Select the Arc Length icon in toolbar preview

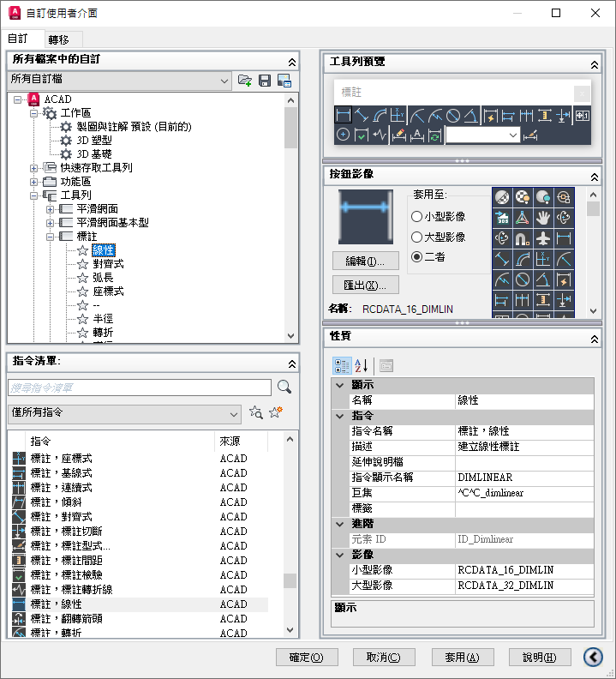click(380, 115)
